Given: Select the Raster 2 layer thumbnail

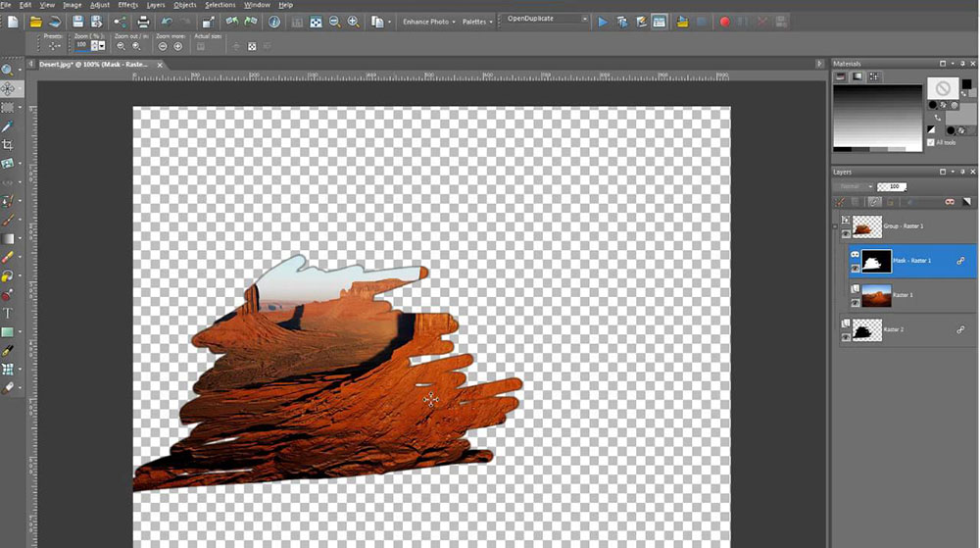Looking at the screenshot, I should tap(867, 330).
